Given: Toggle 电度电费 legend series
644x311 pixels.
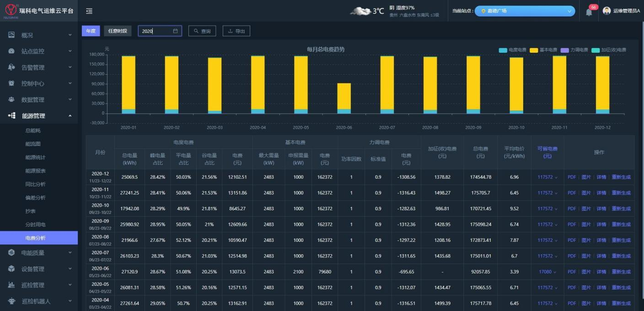Looking at the screenshot, I should point(512,50).
